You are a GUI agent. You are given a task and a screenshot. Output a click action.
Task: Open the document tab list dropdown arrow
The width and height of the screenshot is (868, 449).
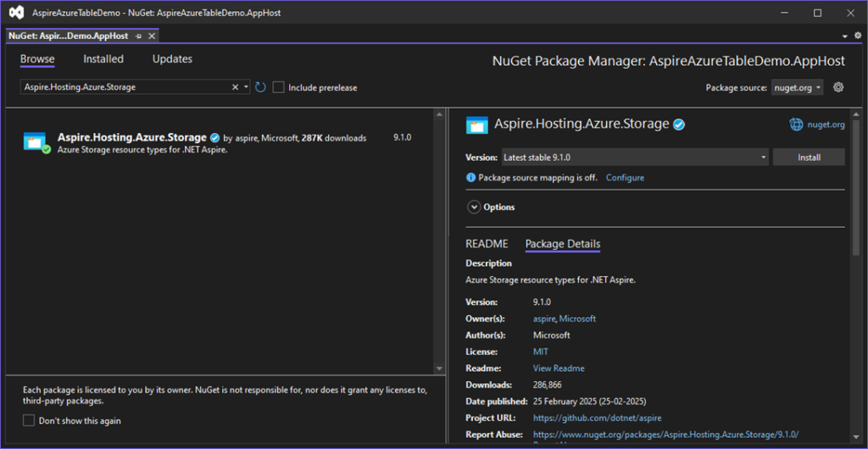pyautogui.click(x=845, y=36)
